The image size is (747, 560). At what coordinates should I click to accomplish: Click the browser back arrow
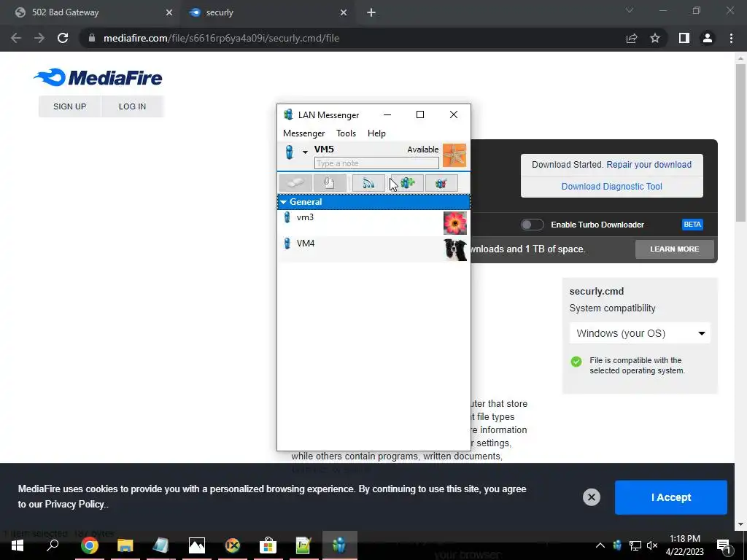16,38
